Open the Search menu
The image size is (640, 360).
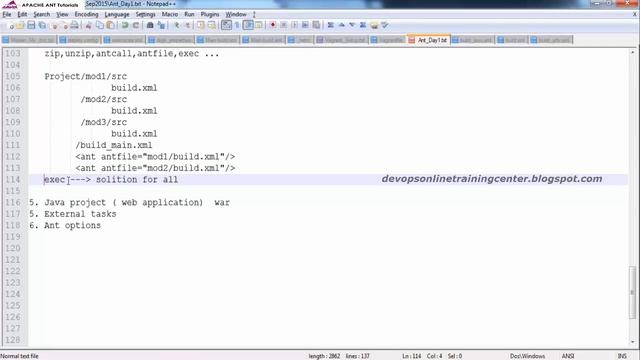[x=42, y=14]
